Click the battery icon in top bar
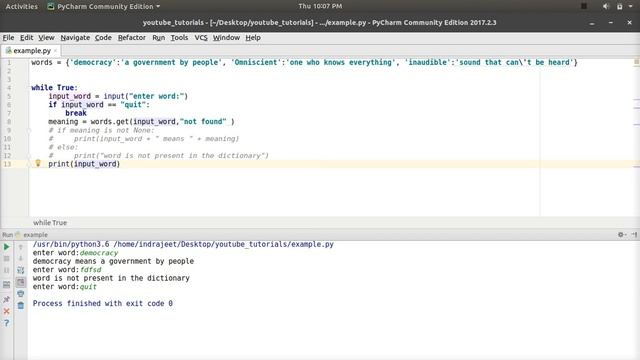Viewport: 640px width, 360px height. (x=620, y=6)
